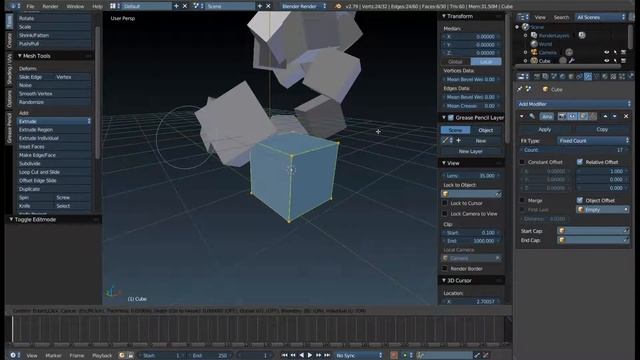Expand the RenderLayers item in outliner
The height and width of the screenshot is (360, 640).
point(526,36)
